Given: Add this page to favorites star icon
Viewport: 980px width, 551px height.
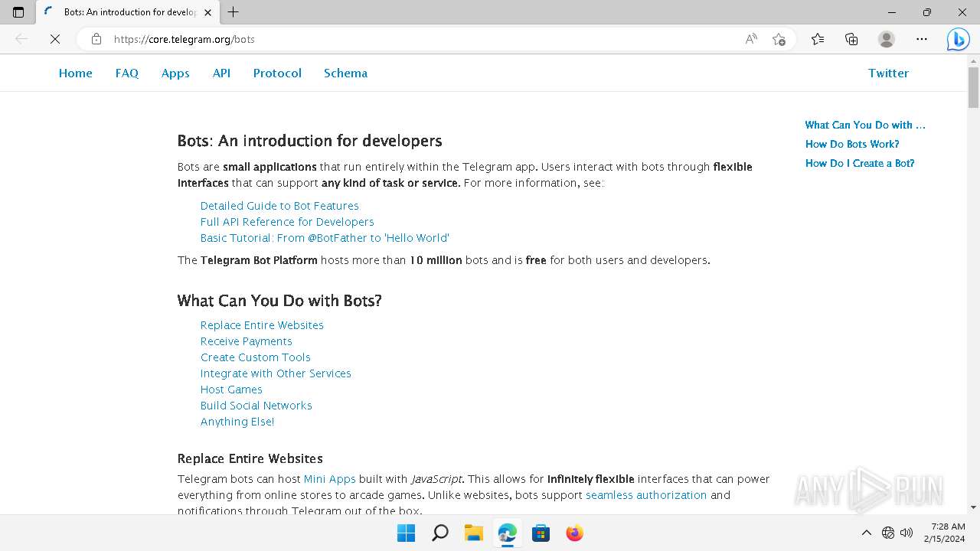Looking at the screenshot, I should click(x=779, y=39).
